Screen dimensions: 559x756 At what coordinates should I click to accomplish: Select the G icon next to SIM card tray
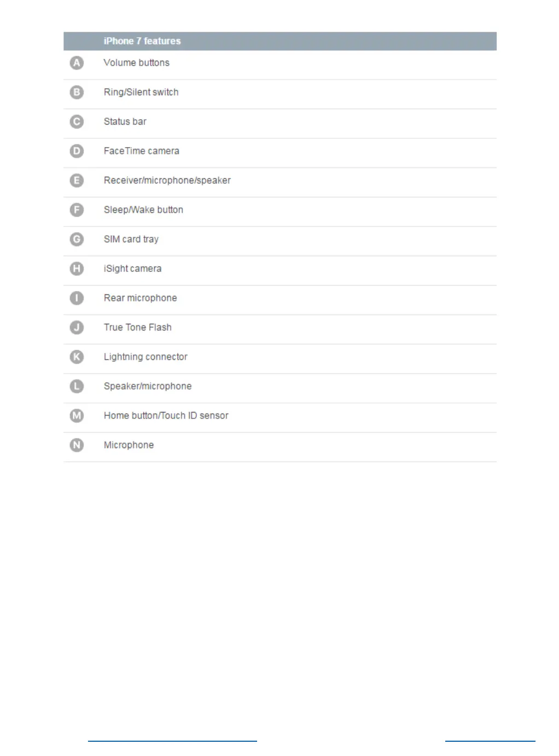point(77,240)
